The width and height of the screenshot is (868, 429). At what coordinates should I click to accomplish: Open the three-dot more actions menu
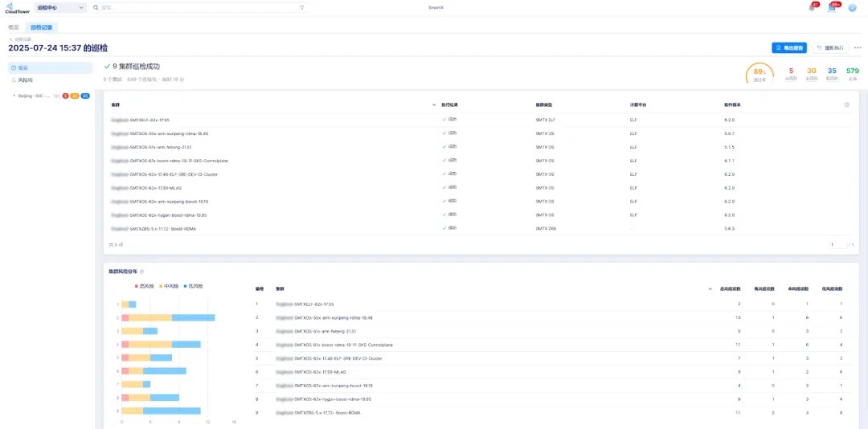(x=858, y=48)
